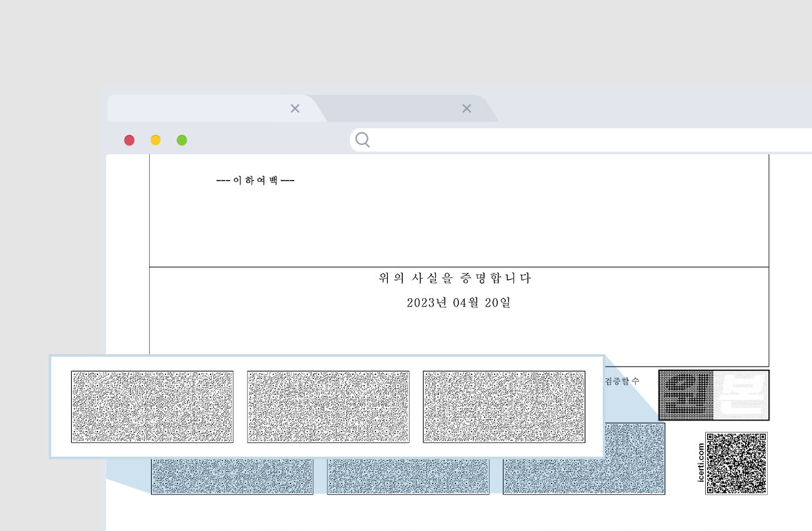Close the second inactive browser tab
812x531 pixels.
point(466,109)
